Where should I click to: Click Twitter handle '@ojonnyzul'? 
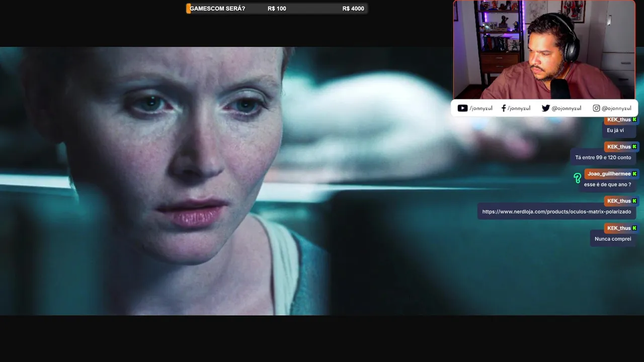(x=566, y=108)
